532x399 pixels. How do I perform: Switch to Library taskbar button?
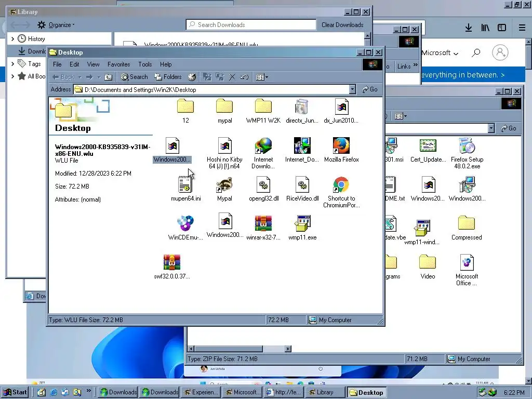[325, 392]
